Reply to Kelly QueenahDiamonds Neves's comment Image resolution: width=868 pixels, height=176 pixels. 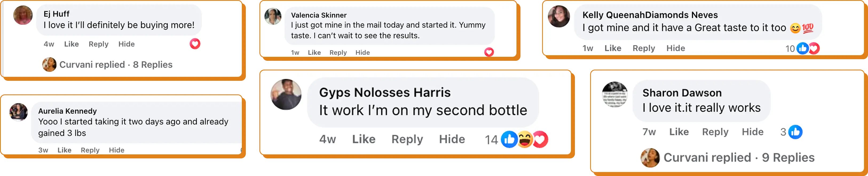[644, 49]
